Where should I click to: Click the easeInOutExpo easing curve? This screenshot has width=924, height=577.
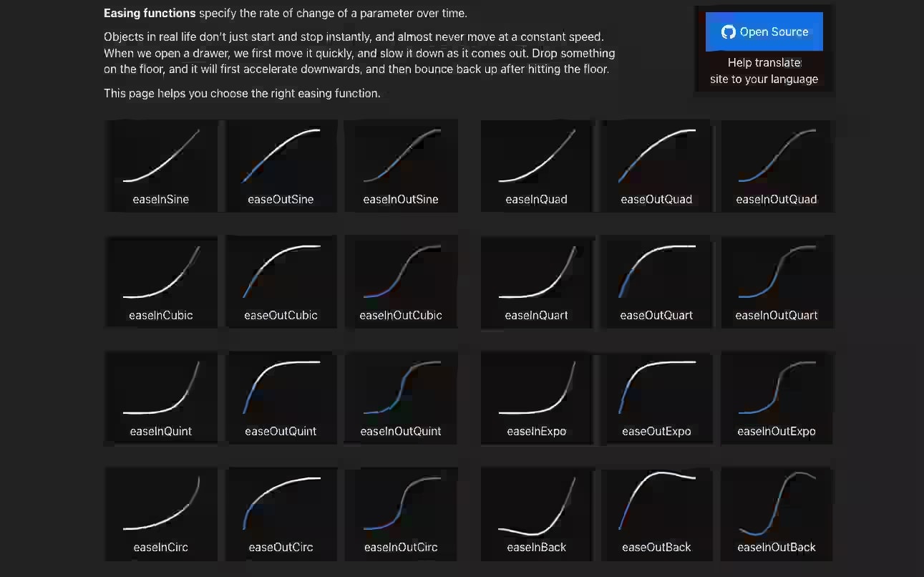tap(777, 397)
